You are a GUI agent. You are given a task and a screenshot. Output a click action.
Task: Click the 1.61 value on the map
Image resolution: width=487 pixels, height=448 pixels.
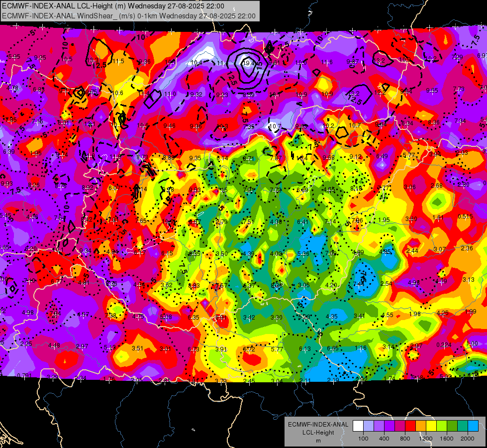tap(438, 218)
